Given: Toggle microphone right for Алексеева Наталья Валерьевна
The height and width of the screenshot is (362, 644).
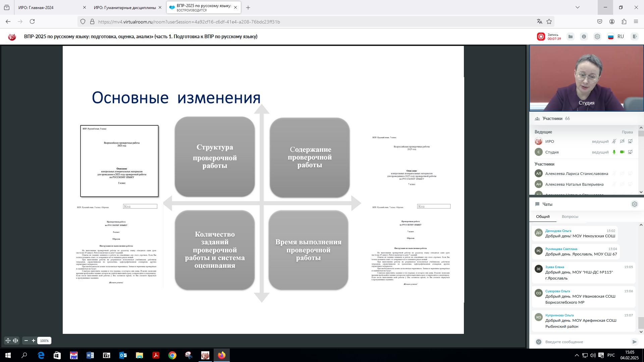Looking at the screenshot, I should pos(614,184).
